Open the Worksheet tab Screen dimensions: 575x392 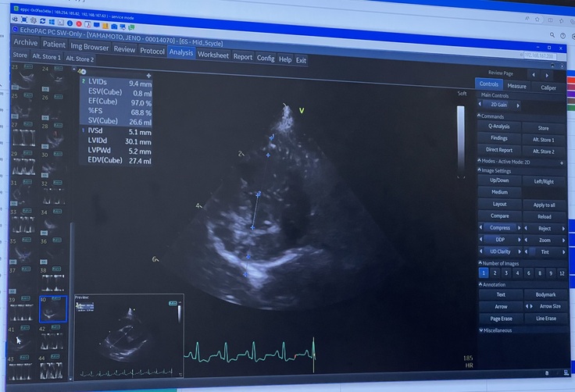(x=212, y=55)
